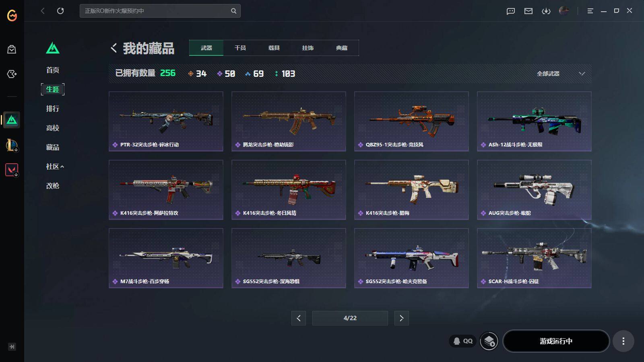Open the chat message icon

[x=511, y=11]
